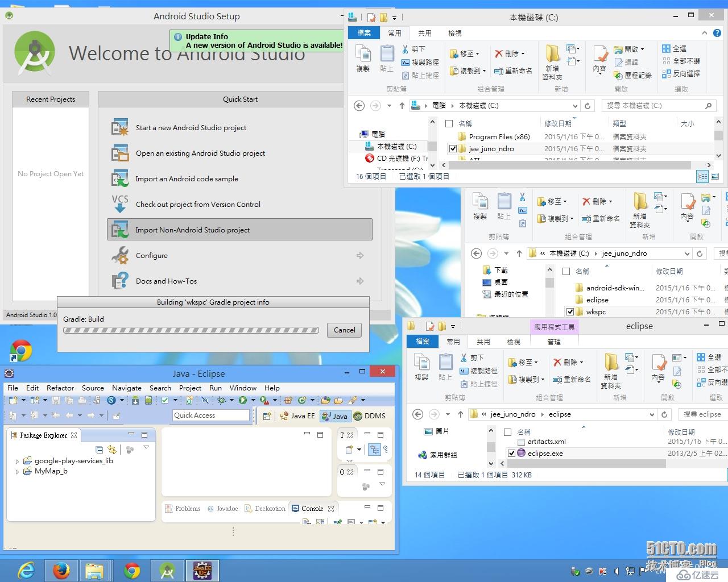The image size is (728, 582).
Task: Tick header checkbox in eclipse Explorer window
Action: [x=507, y=432]
